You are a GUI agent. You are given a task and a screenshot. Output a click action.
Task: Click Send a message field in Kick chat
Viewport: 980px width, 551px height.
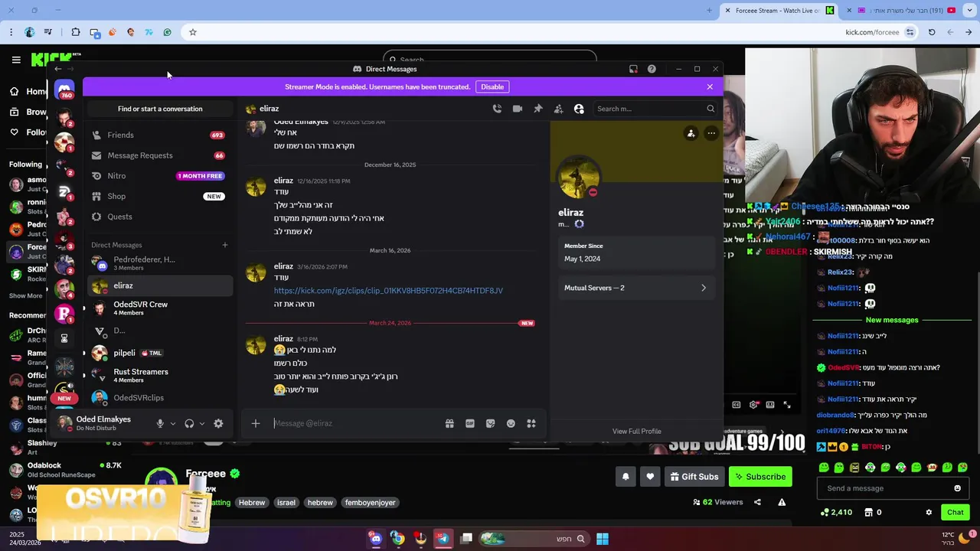[885, 488]
